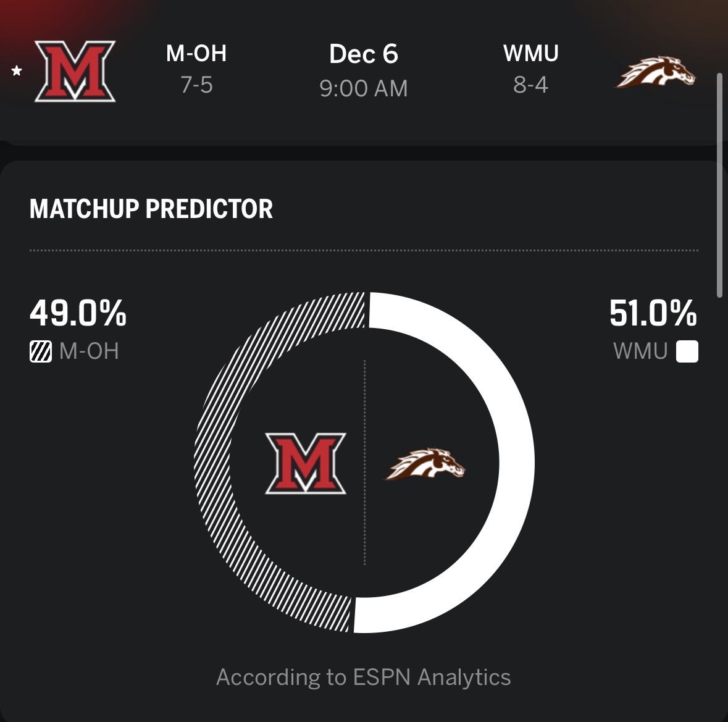Click the Matchup Predictor heading
The height and width of the screenshot is (722, 728).
151,209
